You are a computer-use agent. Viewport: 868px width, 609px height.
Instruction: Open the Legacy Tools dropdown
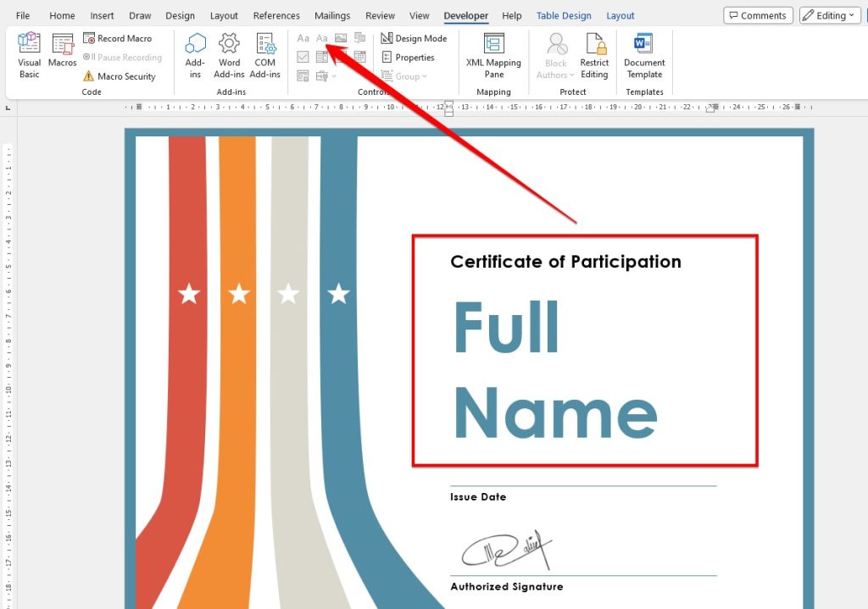[x=325, y=75]
